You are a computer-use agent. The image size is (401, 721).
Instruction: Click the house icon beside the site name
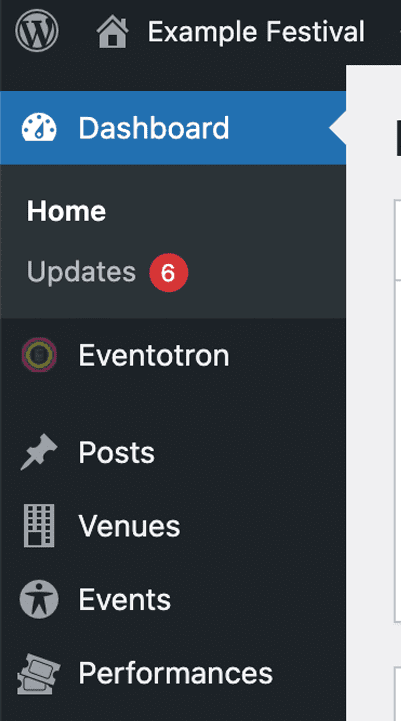click(113, 31)
